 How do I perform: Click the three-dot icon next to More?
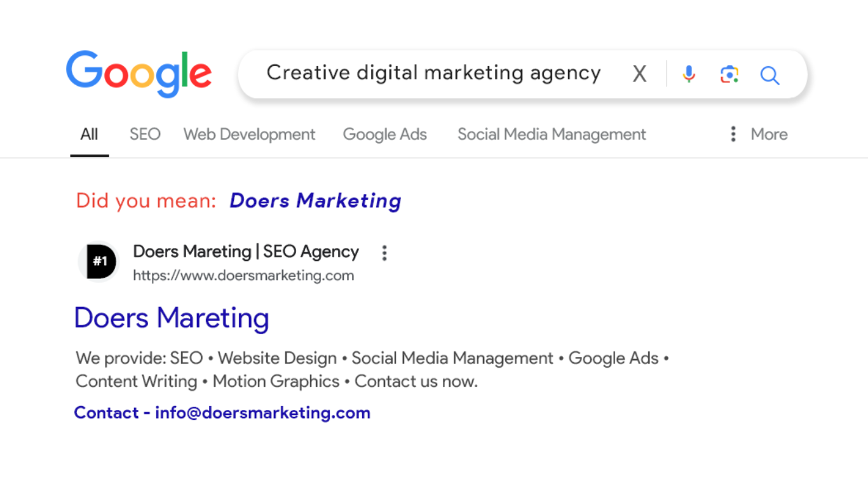coord(733,134)
